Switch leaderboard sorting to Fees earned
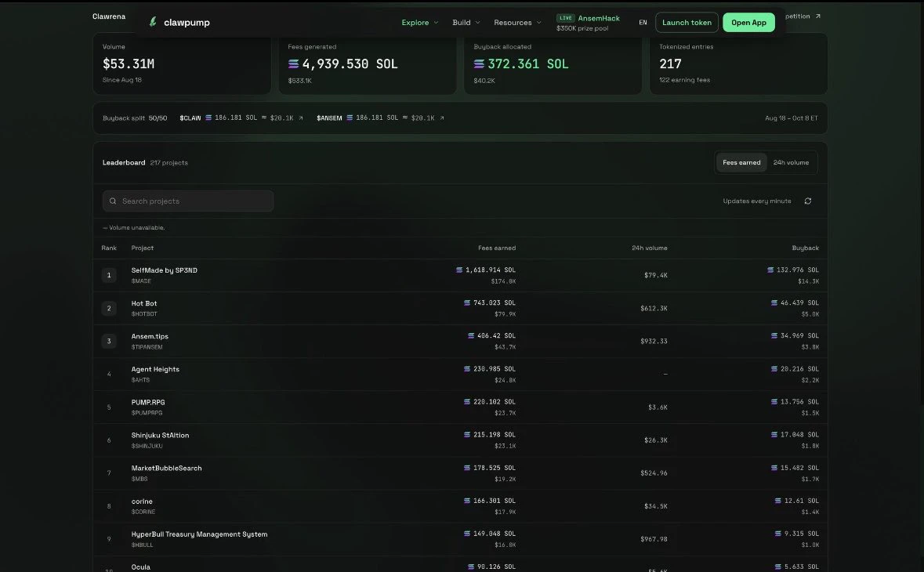Viewport: 924px width, 572px height. [741, 162]
